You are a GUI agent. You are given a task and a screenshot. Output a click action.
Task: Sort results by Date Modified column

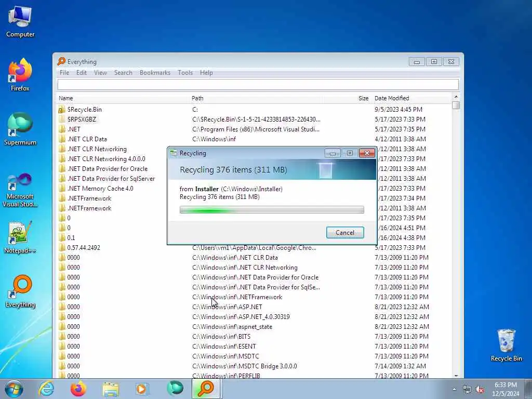[x=412, y=98]
